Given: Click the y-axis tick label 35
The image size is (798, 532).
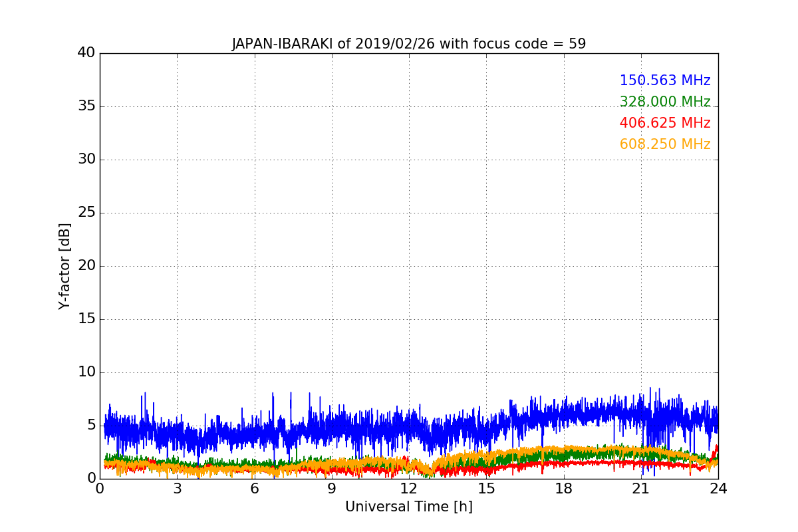Looking at the screenshot, I should point(86,106).
